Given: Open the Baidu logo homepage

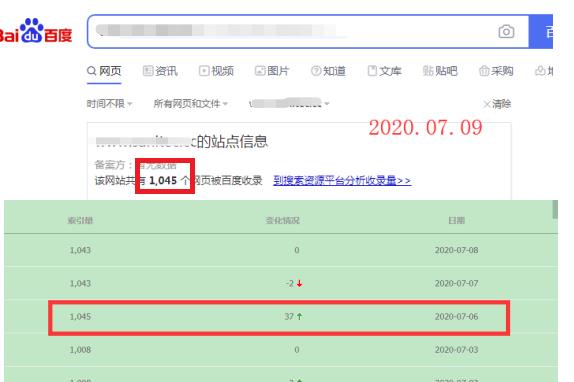Looking at the screenshot, I should click(36, 31).
